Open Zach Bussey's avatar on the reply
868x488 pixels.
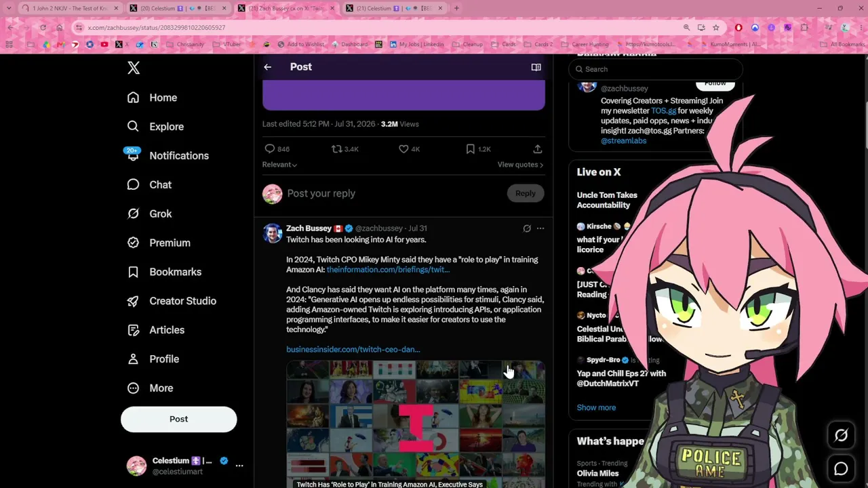click(x=273, y=234)
